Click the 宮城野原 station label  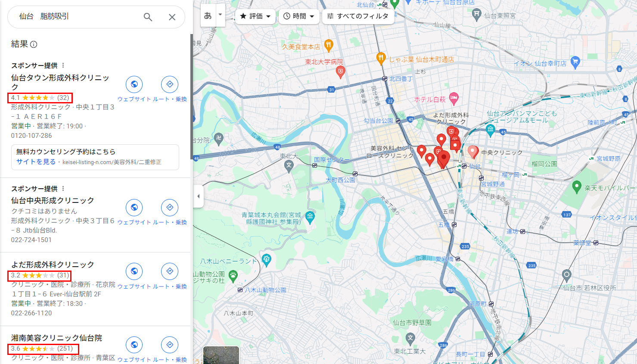click(x=609, y=159)
